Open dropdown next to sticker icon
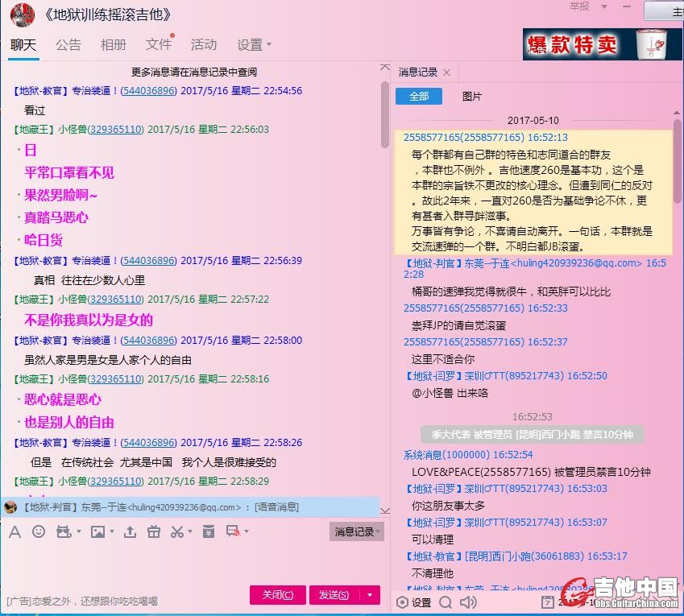 [x=79, y=531]
